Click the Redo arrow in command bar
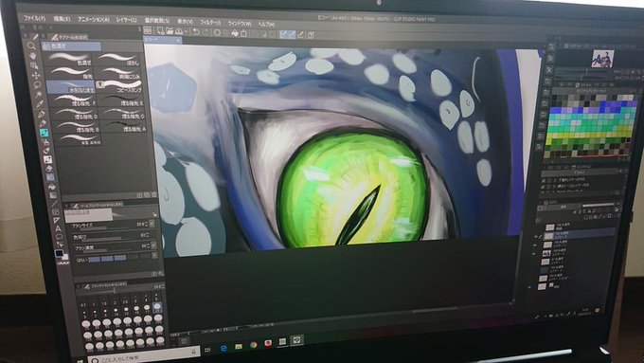 [206, 32]
